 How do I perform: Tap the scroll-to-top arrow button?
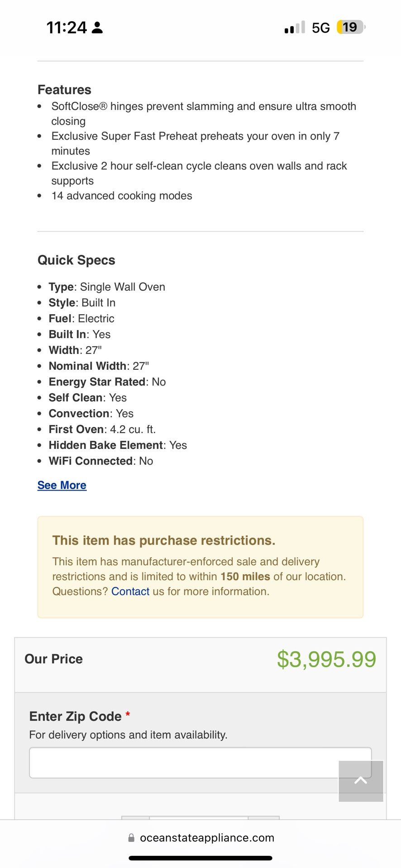tap(361, 781)
